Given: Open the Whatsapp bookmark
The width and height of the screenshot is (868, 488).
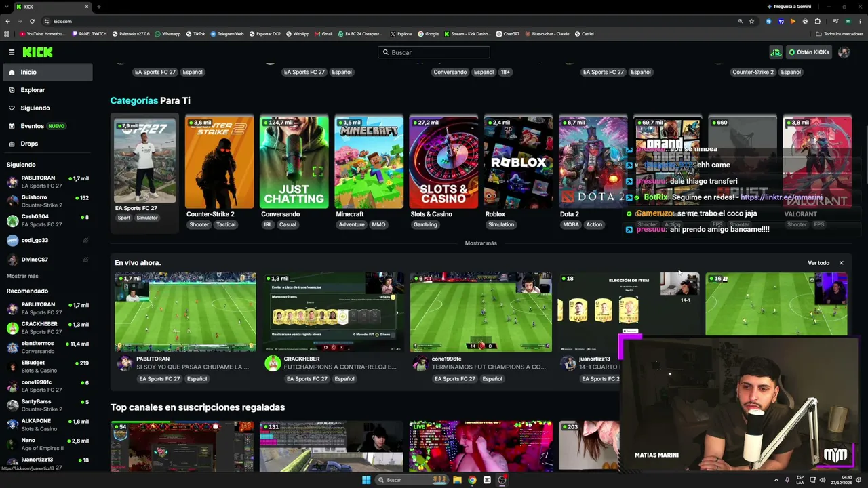Looking at the screenshot, I should [x=167, y=34].
